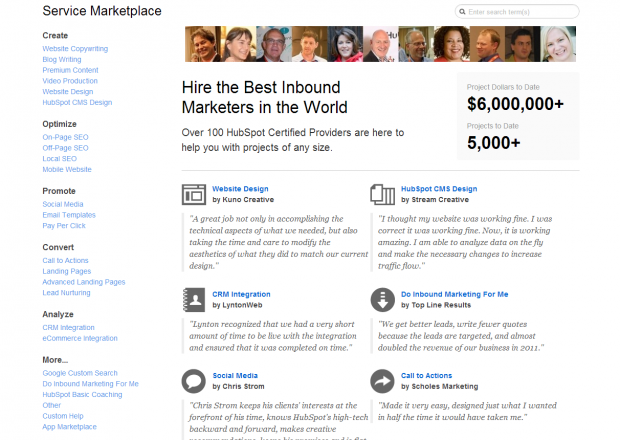This screenshot has height=440, width=620.
Task: Go to Pay Per Click services
Action: coord(64,226)
